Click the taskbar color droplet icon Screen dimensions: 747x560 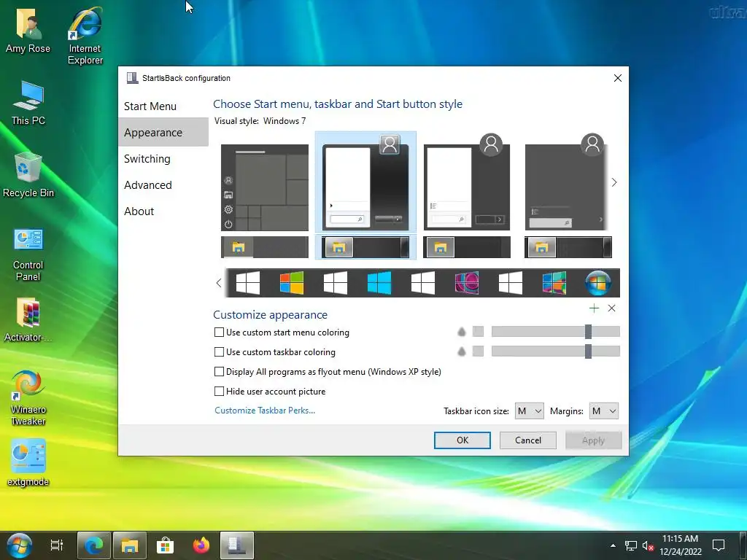point(461,351)
